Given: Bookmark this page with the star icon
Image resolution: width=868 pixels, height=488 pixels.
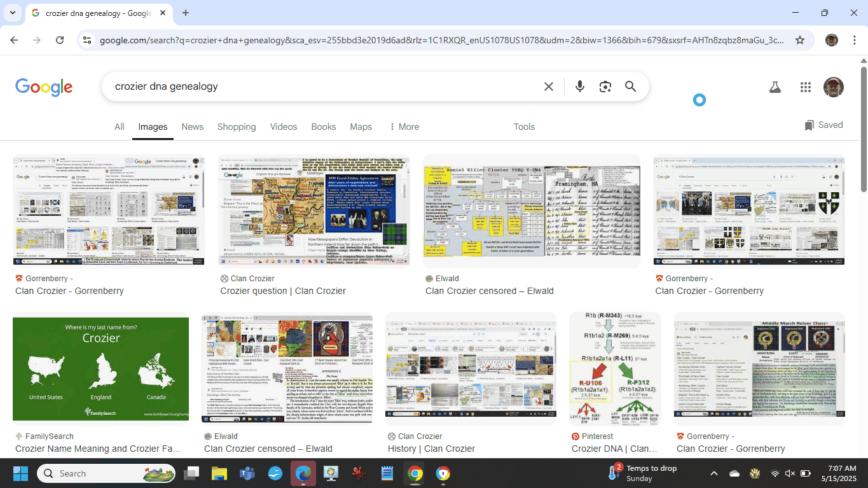Looking at the screenshot, I should point(800,40).
